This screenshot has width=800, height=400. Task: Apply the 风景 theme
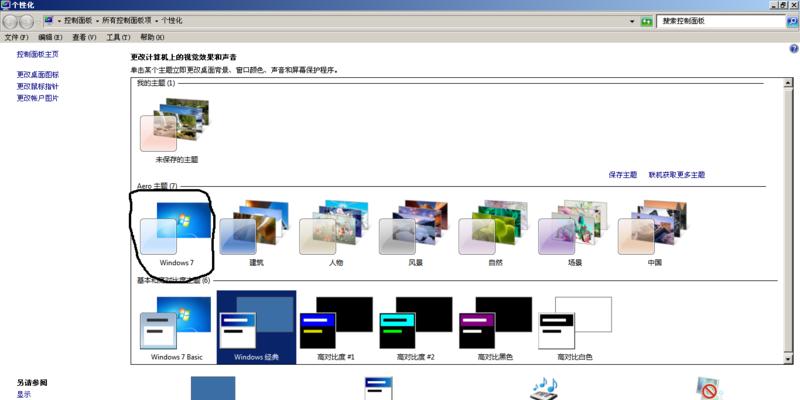click(x=415, y=234)
